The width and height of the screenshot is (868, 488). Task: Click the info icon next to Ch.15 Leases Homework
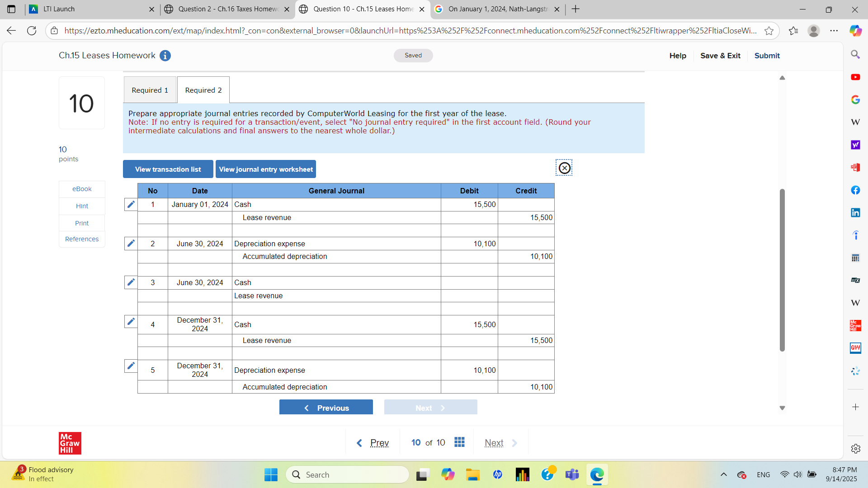tap(165, 56)
